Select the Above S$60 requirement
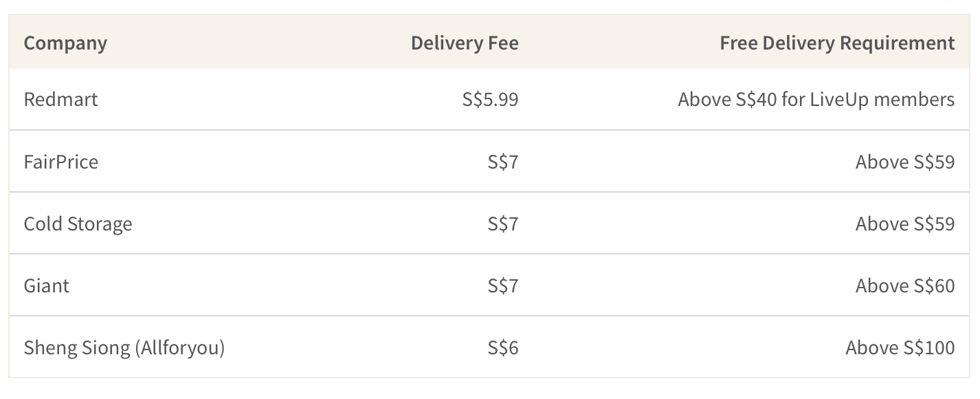The height and width of the screenshot is (399, 980). pos(905,285)
